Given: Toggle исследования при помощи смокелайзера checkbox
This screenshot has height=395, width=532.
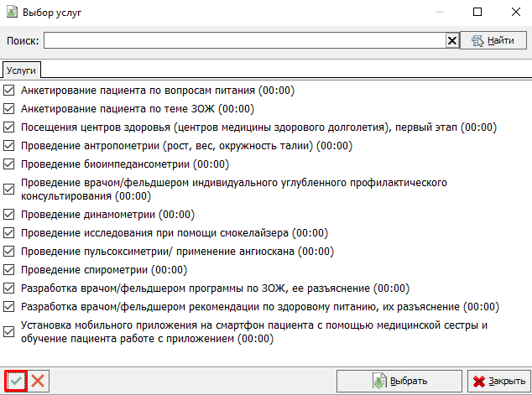Looking at the screenshot, I should click(x=10, y=233).
